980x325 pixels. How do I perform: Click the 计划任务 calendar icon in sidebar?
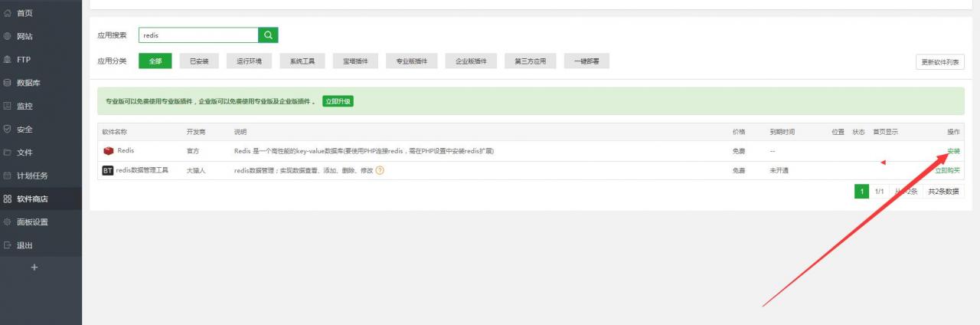(x=8, y=176)
